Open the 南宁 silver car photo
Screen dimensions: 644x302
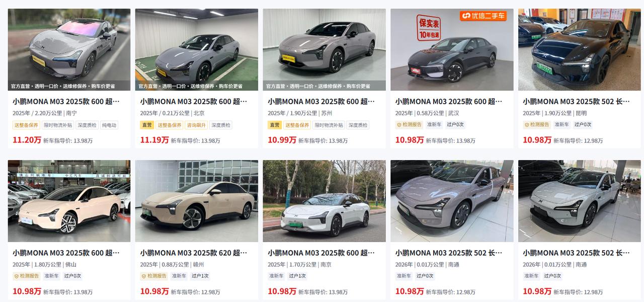[69, 49]
